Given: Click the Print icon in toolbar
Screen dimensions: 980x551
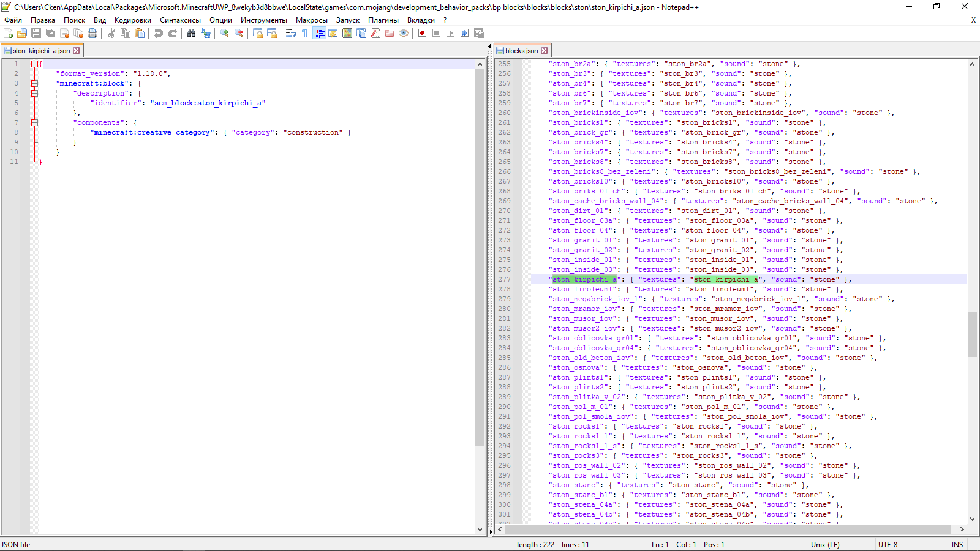Looking at the screenshot, I should (x=92, y=33).
